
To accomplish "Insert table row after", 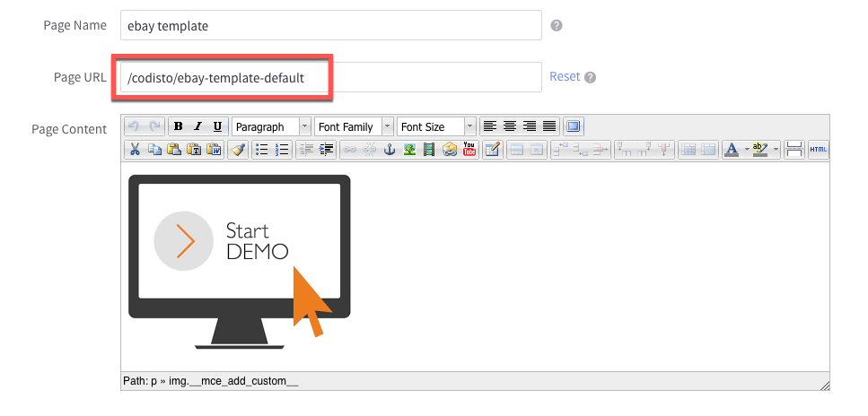I will point(581,150).
